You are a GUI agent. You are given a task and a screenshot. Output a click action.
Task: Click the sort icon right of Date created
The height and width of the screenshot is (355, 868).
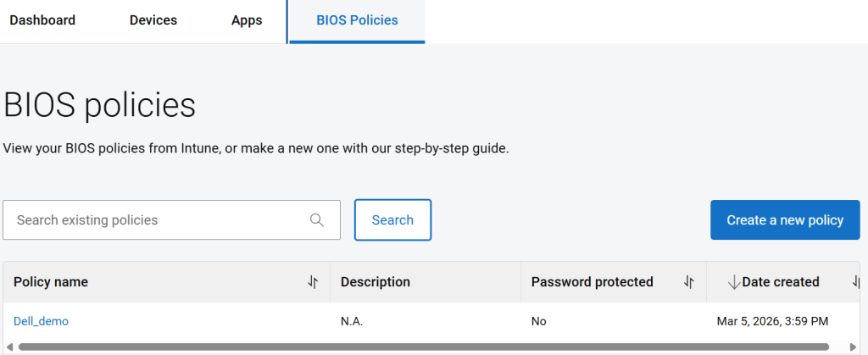click(856, 282)
